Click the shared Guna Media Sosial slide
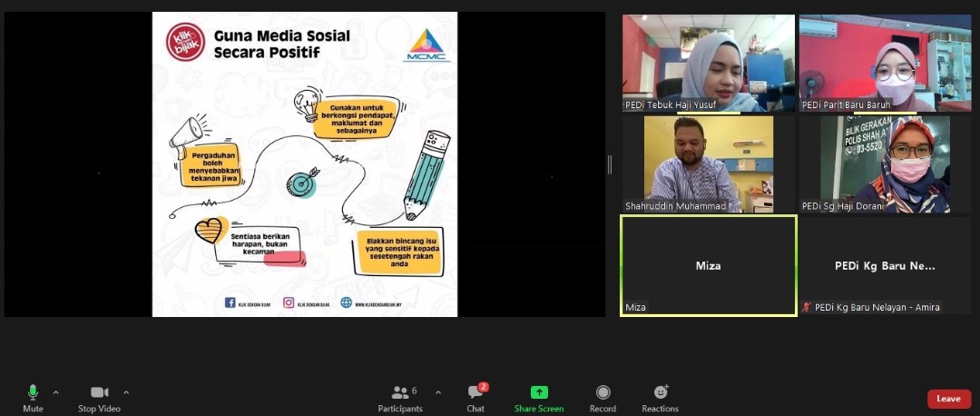 point(305,164)
